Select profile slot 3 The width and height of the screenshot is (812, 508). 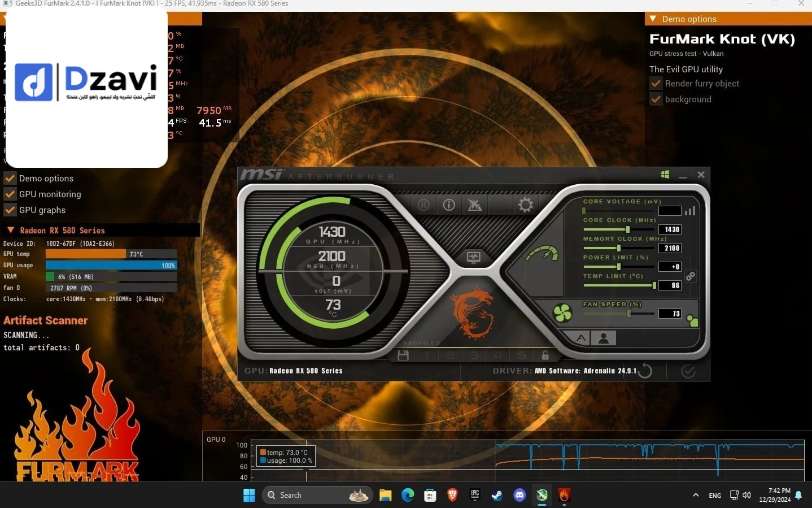[x=474, y=355]
